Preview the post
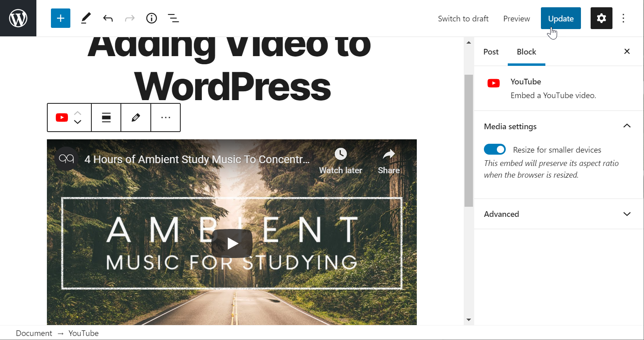 (x=517, y=19)
